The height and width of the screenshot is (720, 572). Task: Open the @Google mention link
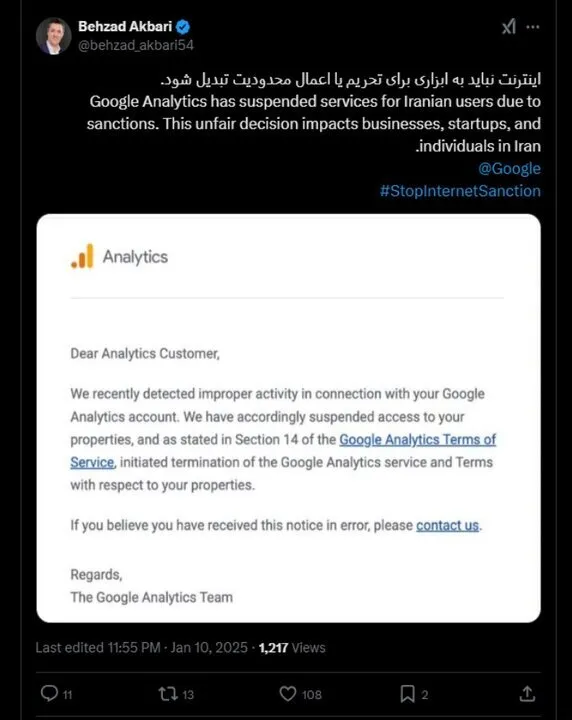coord(509,169)
